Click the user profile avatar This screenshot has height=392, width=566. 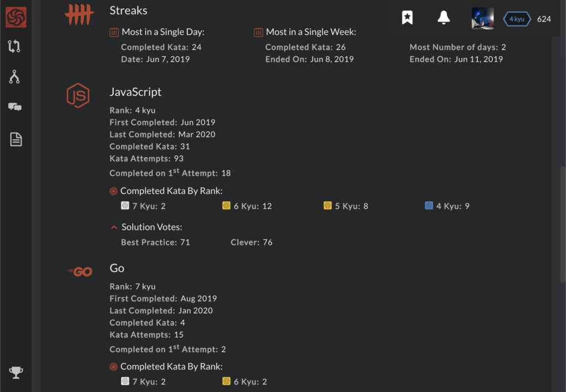pyautogui.click(x=482, y=18)
